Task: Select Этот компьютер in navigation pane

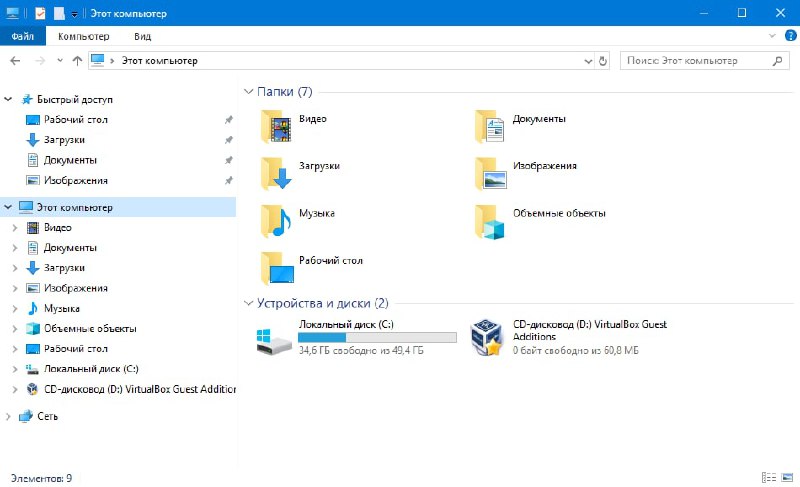Action: (x=74, y=208)
